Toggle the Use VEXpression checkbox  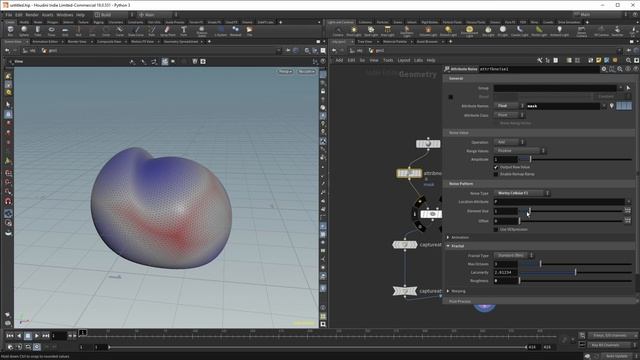tap(496, 230)
